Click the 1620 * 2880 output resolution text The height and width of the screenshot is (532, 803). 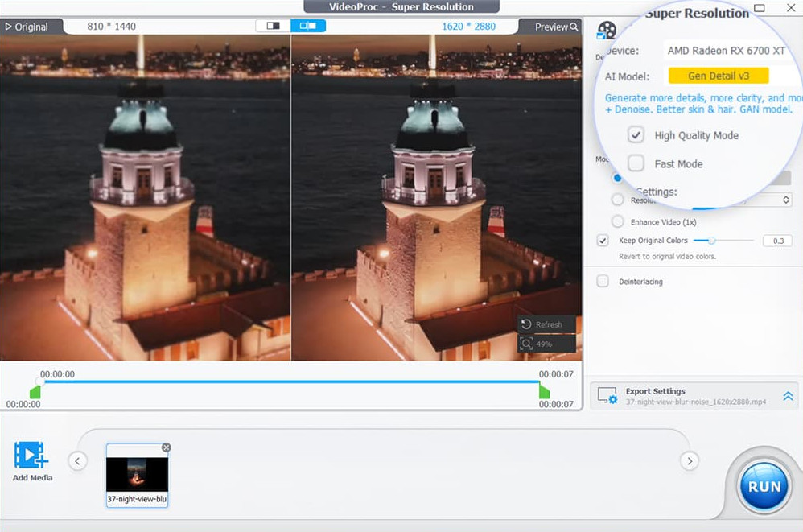point(468,27)
